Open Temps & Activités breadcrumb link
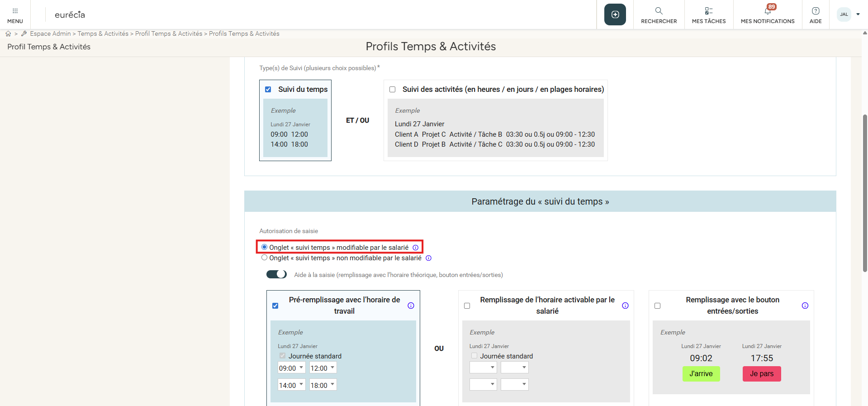Viewport: 868px width, 406px height. pyautogui.click(x=103, y=34)
